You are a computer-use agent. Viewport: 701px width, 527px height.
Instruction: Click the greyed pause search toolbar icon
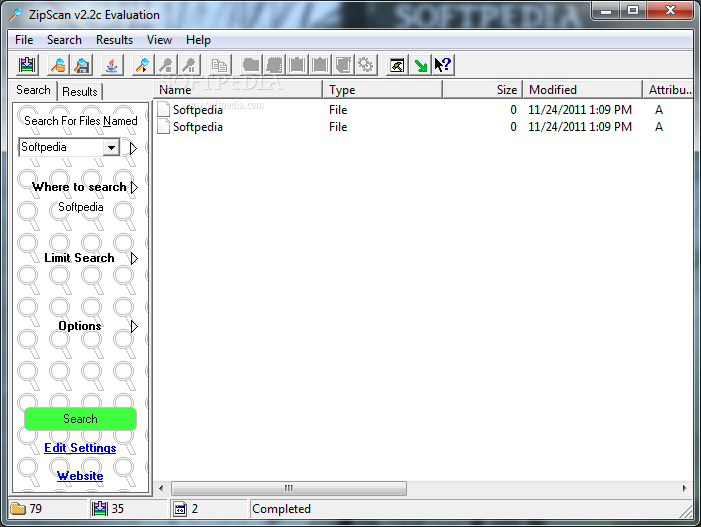[190, 65]
